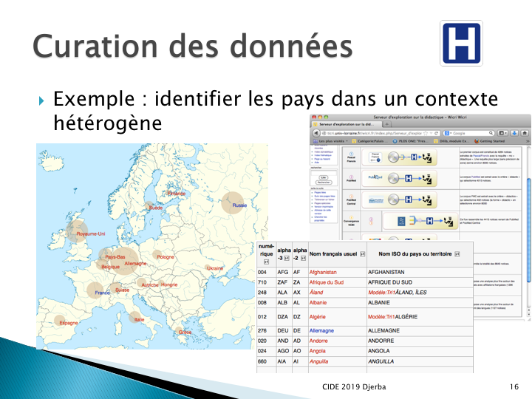Click the 'Allemagne' link in the table
Viewport: 532px width, 399px height.
(327, 330)
